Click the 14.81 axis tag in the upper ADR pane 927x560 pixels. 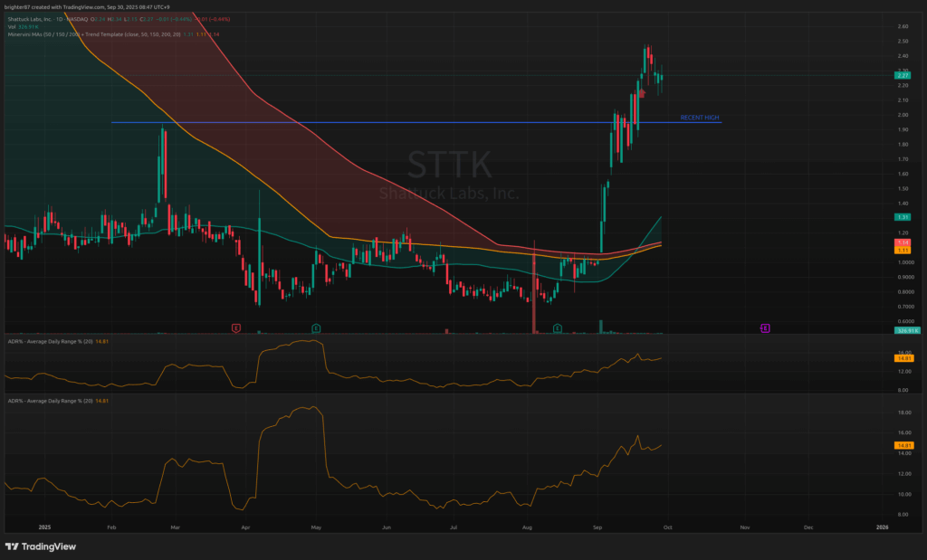pyautogui.click(x=904, y=358)
